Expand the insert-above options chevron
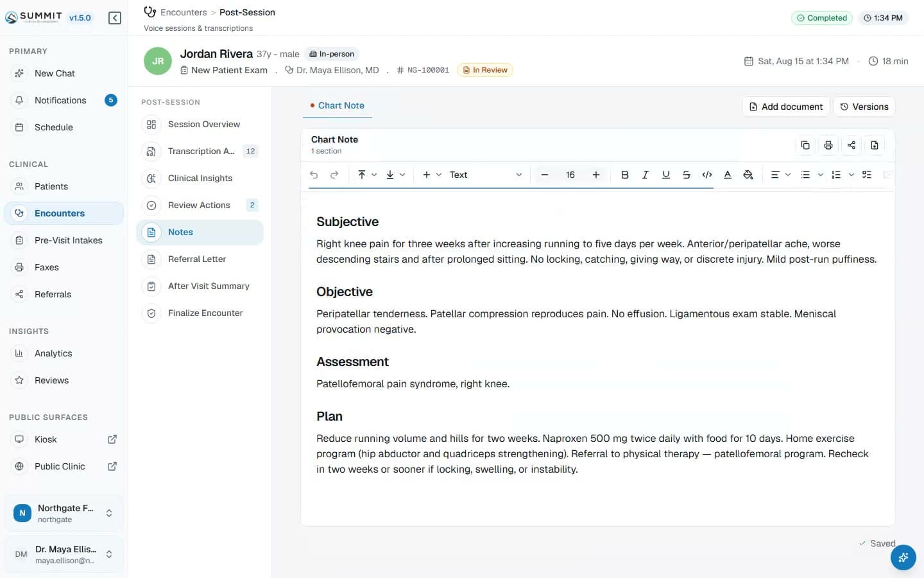 coord(374,175)
